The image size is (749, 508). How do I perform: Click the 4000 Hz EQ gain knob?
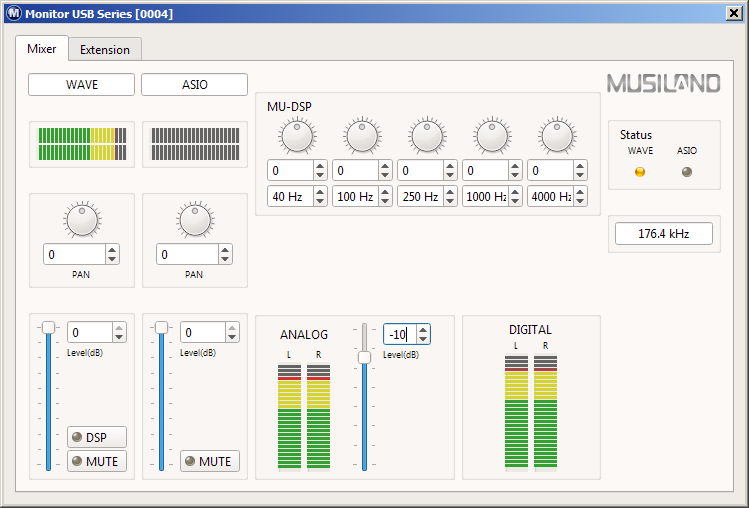(557, 136)
